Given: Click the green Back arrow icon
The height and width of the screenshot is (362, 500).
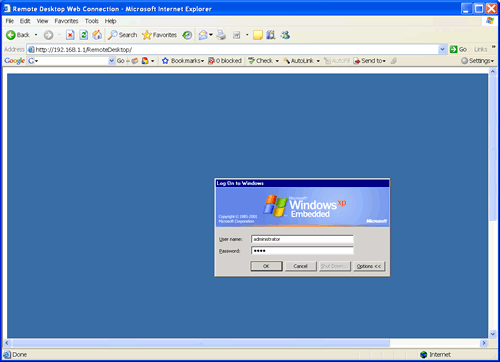Looking at the screenshot, I should point(11,35).
